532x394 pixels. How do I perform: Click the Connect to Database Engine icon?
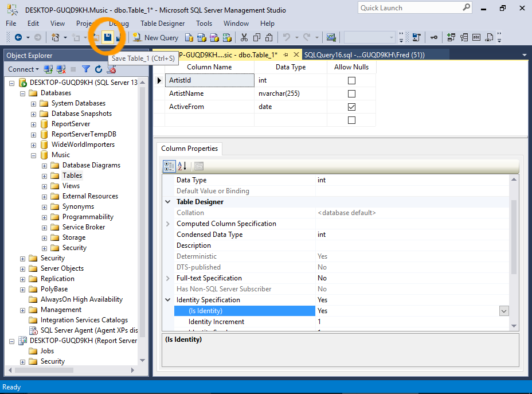[x=48, y=69]
